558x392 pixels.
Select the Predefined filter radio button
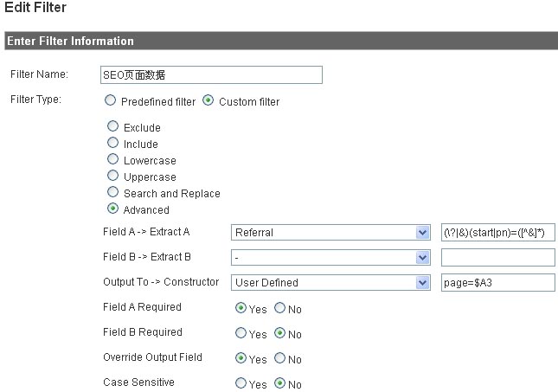pyautogui.click(x=111, y=100)
